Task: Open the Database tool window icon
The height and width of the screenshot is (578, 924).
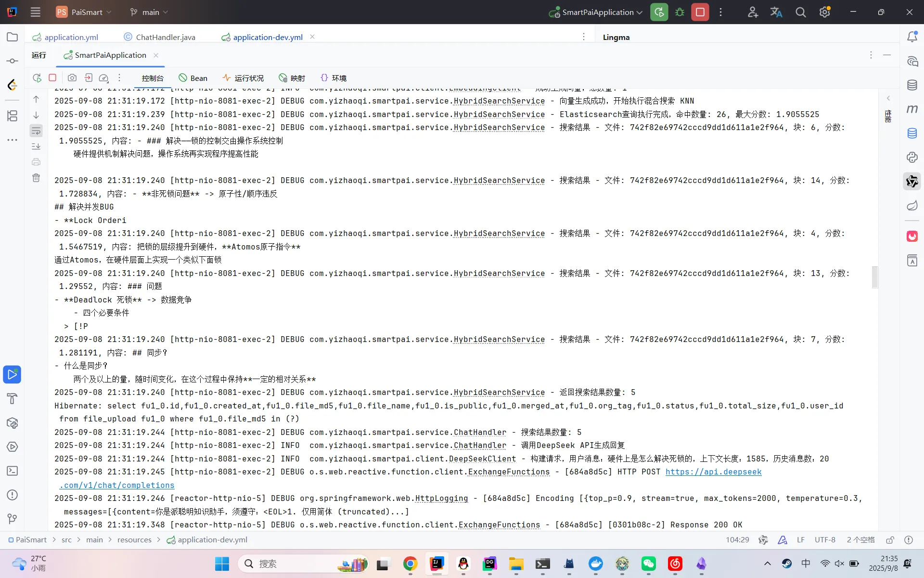Action: pos(912,85)
